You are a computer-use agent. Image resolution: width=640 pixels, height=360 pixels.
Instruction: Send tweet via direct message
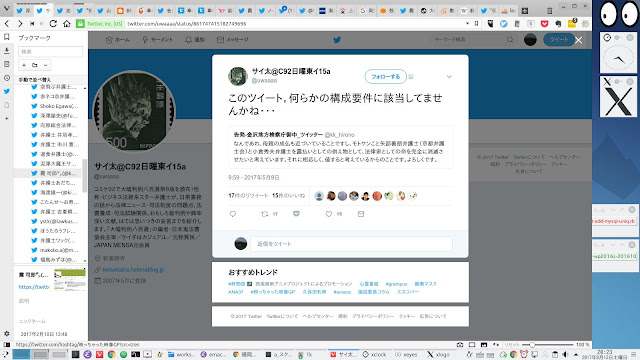pos(361,214)
